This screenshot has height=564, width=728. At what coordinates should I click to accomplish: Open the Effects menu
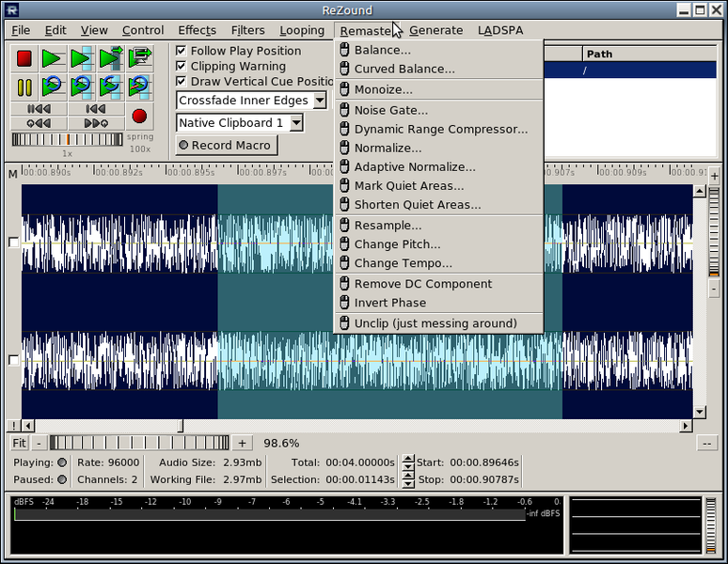coord(198,30)
